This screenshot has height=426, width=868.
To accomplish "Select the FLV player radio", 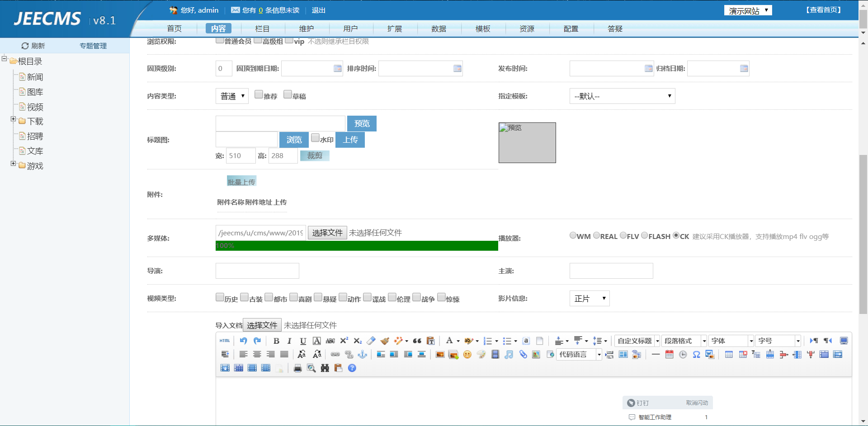I will tap(623, 235).
